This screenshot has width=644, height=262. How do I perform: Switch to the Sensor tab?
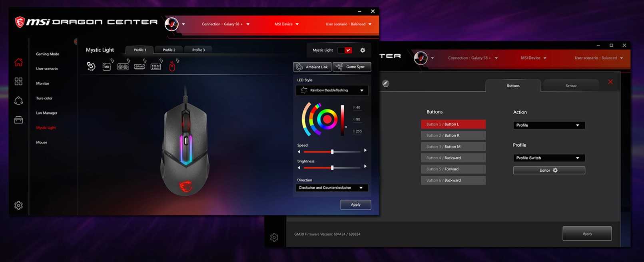click(x=571, y=86)
